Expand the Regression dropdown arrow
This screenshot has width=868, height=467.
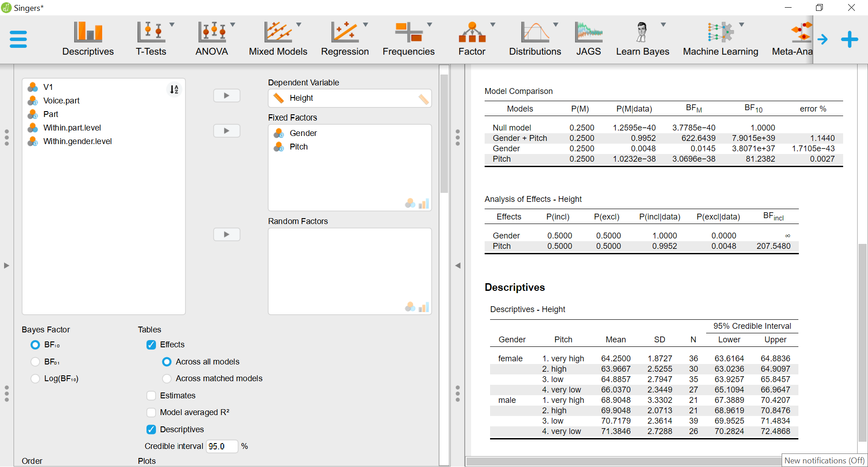(x=366, y=24)
